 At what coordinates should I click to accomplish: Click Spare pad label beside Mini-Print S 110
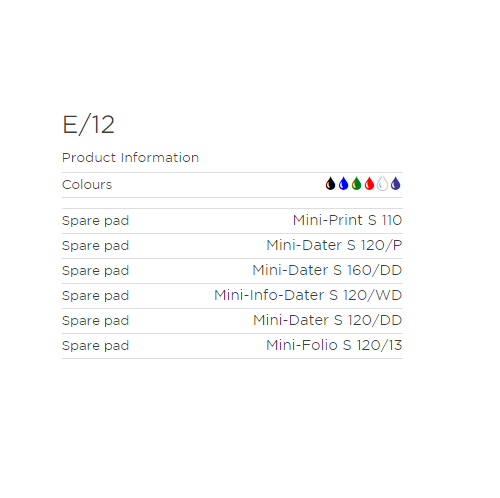pos(95,221)
